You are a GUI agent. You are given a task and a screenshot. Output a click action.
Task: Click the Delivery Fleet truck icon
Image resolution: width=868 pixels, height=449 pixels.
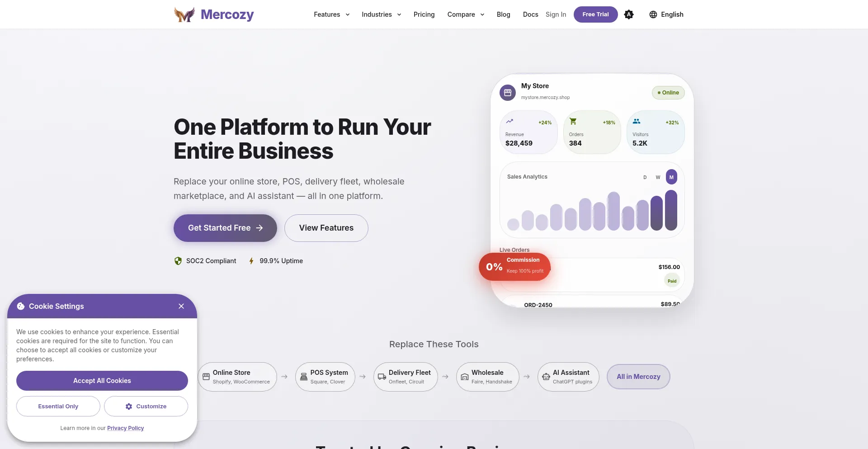pos(382,377)
